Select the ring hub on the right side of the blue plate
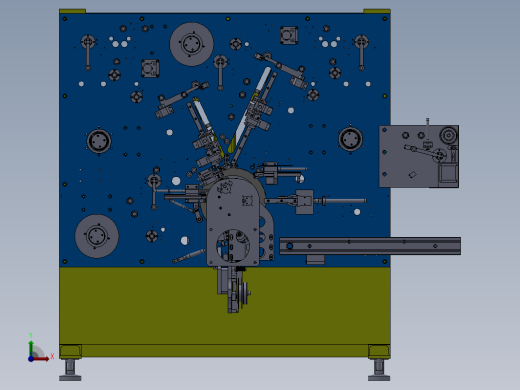Screen dimensions: 520x390 click(x=350, y=139)
